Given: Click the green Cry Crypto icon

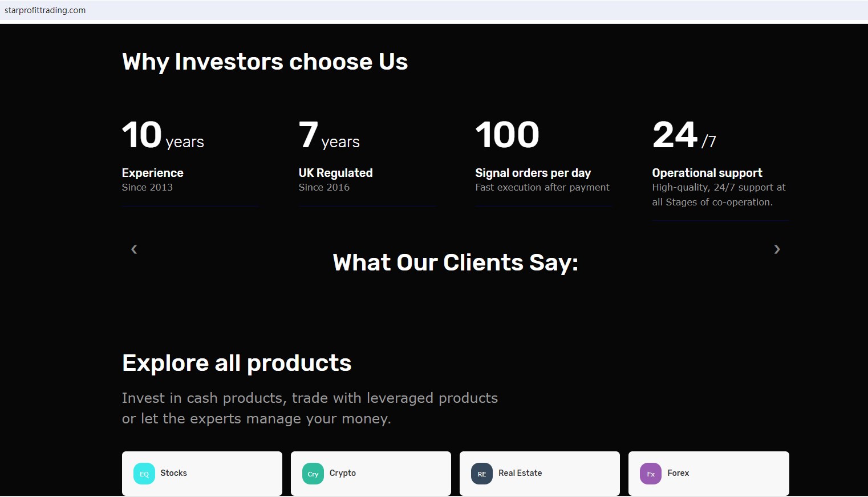Looking at the screenshot, I should [x=313, y=474].
